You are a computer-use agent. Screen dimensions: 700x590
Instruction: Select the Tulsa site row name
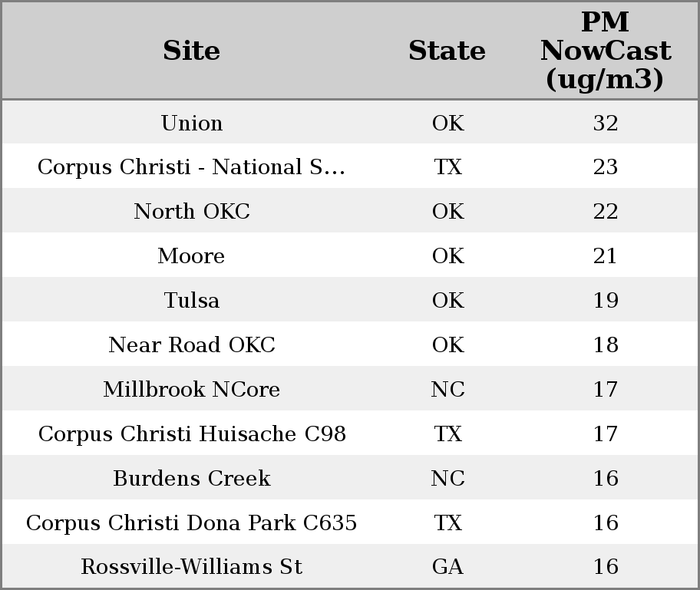tap(192, 301)
